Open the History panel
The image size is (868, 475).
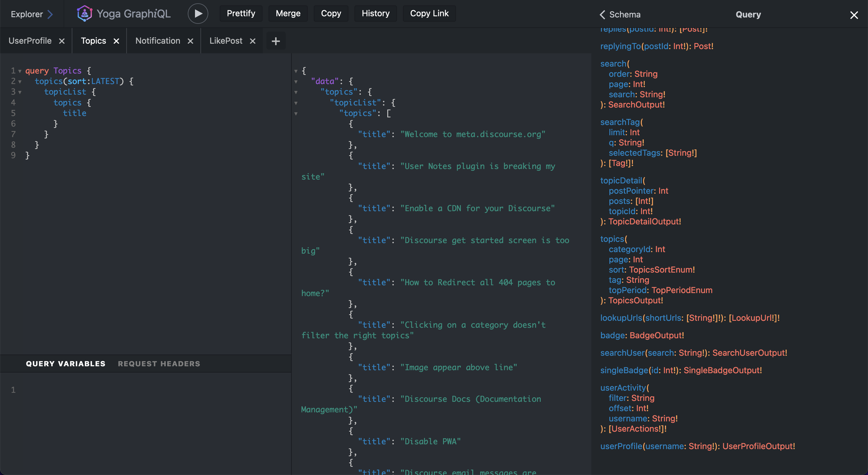tap(375, 14)
